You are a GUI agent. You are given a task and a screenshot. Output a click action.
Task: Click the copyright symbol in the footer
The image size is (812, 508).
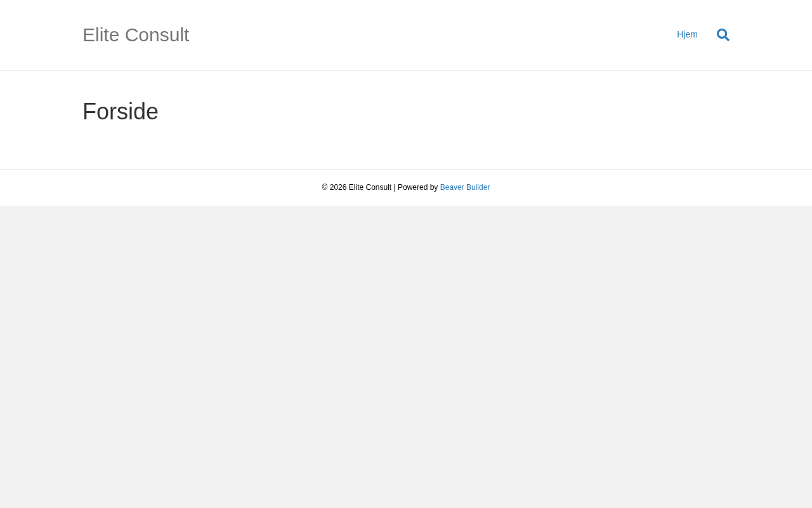325,187
